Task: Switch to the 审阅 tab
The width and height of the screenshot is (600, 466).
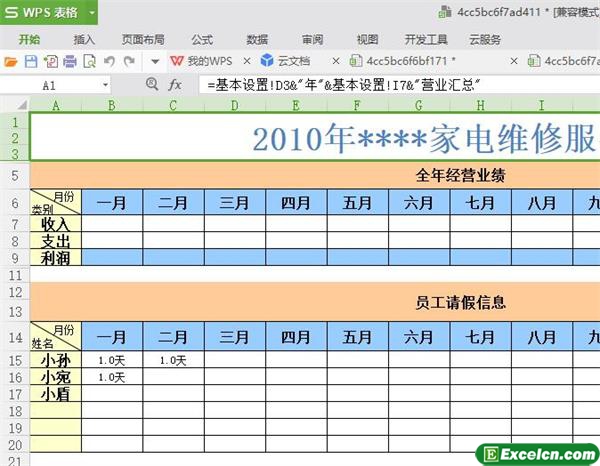Action: click(x=313, y=40)
